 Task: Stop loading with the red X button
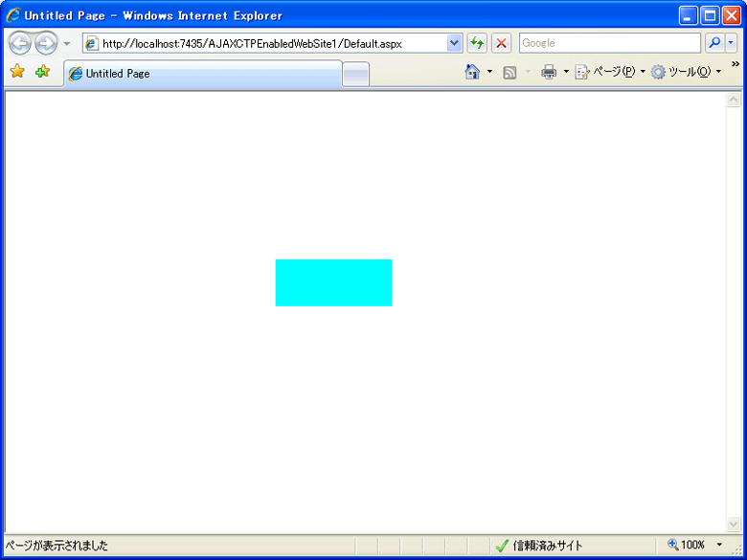[501, 44]
